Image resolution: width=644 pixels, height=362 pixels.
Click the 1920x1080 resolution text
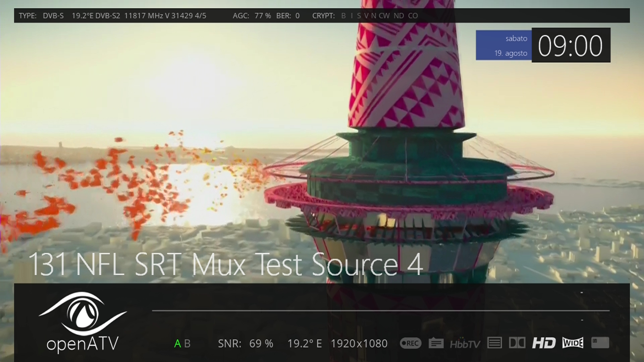(x=359, y=344)
